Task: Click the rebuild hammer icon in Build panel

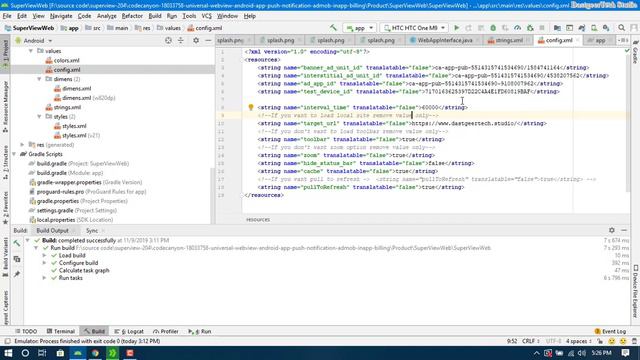Action: (x=17, y=243)
